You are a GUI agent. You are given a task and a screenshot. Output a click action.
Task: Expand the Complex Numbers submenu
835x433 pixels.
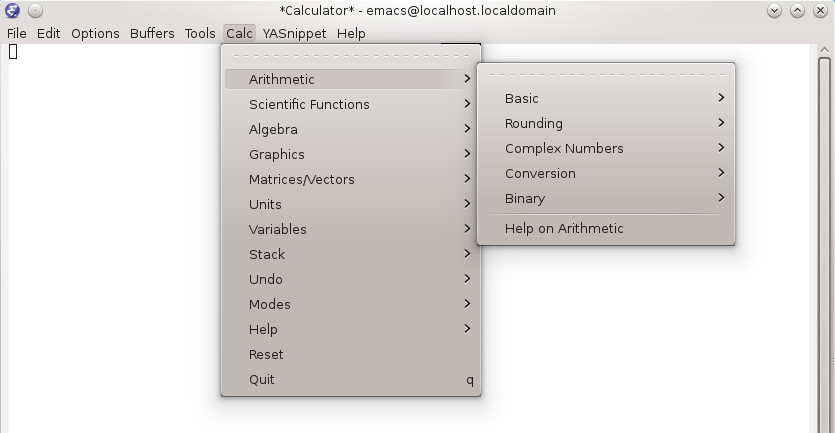(x=563, y=148)
